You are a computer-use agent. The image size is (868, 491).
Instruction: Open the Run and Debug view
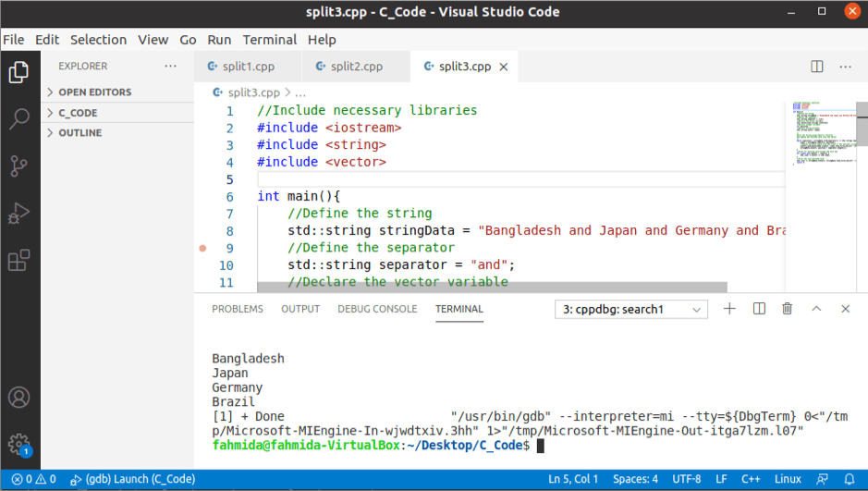(x=18, y=214)
